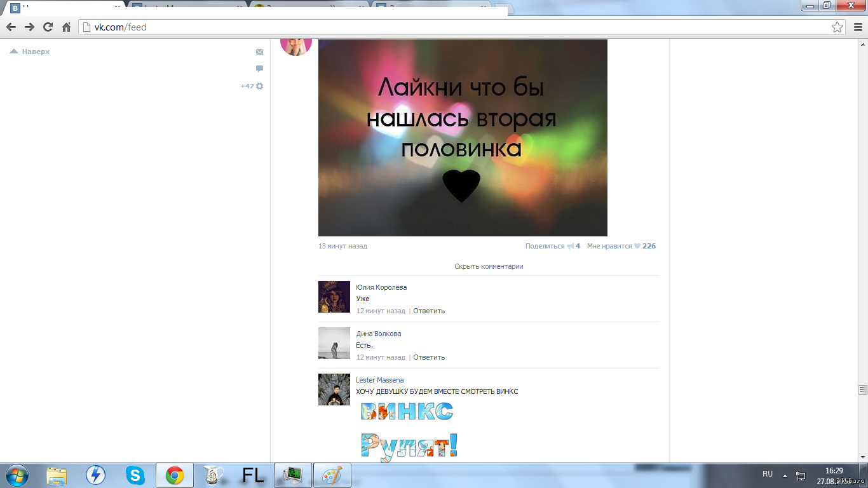Switch the RU language indicator in tray
The width and height of the screenshot is (868, 488).
tap(768, 474)
